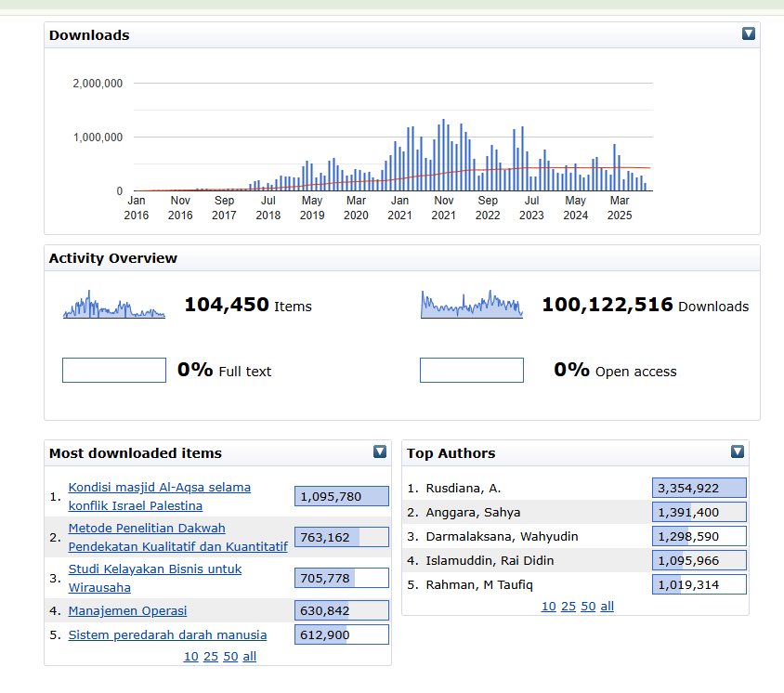The image size is (784, 693).
Task: Show top 25 most downloaded items
Action: [x=210, y=656]
